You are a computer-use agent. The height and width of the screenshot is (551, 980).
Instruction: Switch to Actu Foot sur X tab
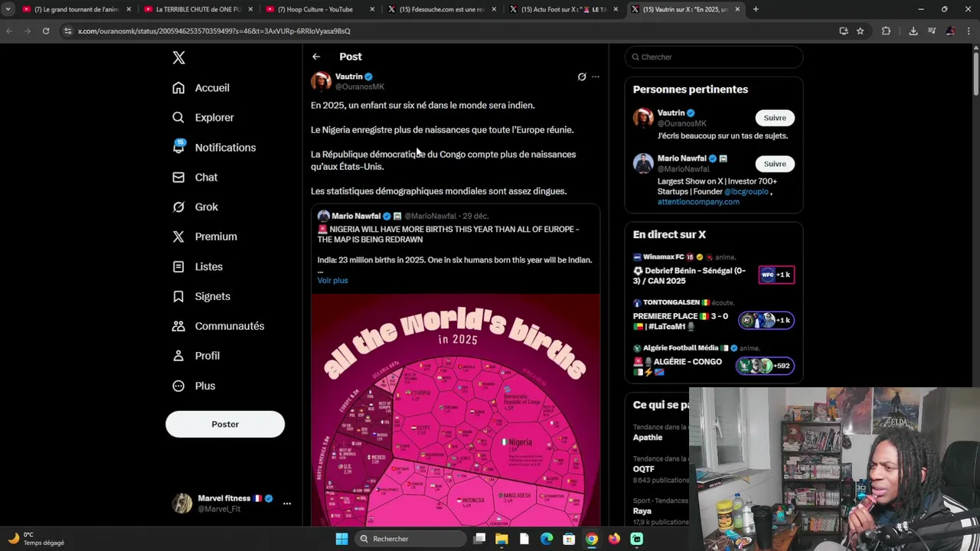[x=565, y=9]
